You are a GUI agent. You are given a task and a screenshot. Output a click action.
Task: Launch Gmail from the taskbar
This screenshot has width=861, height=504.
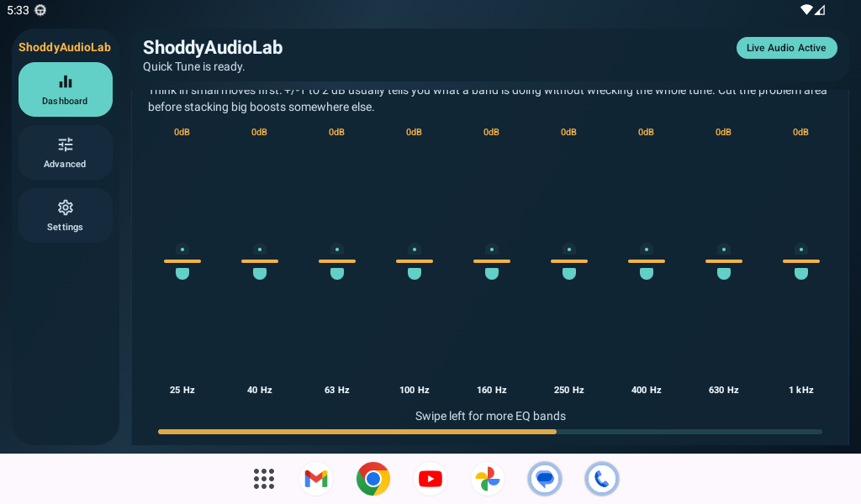tap(316, 479)
